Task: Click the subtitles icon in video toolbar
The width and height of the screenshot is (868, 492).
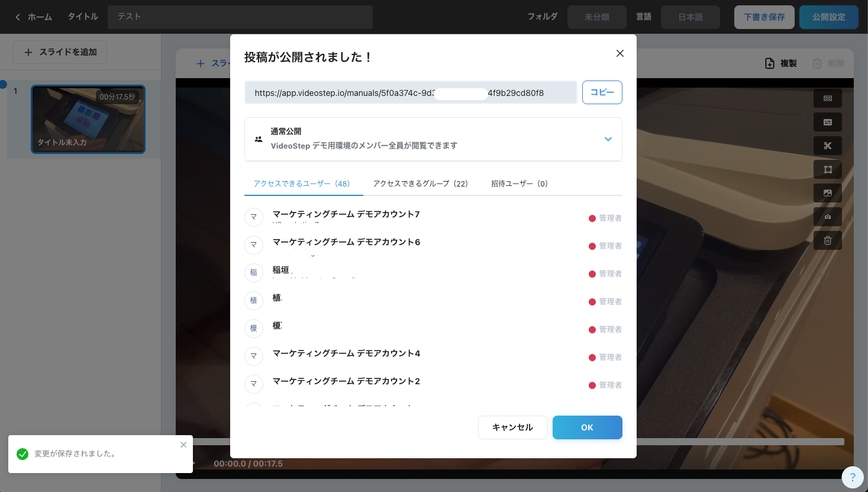Action: 827,122
